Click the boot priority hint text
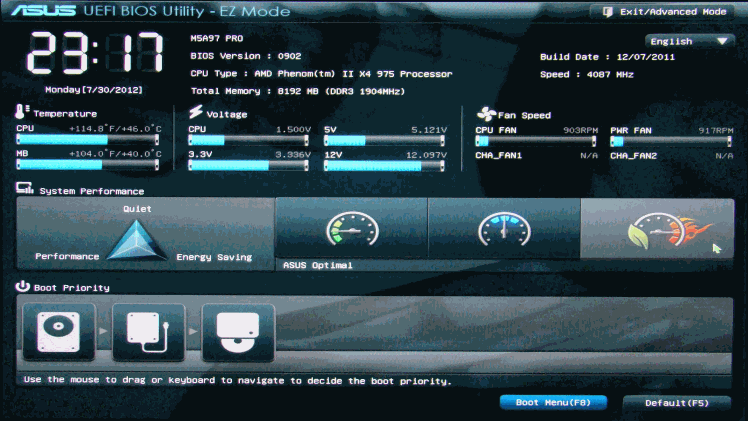Screen dimensions: 748x421 (238, 380)
